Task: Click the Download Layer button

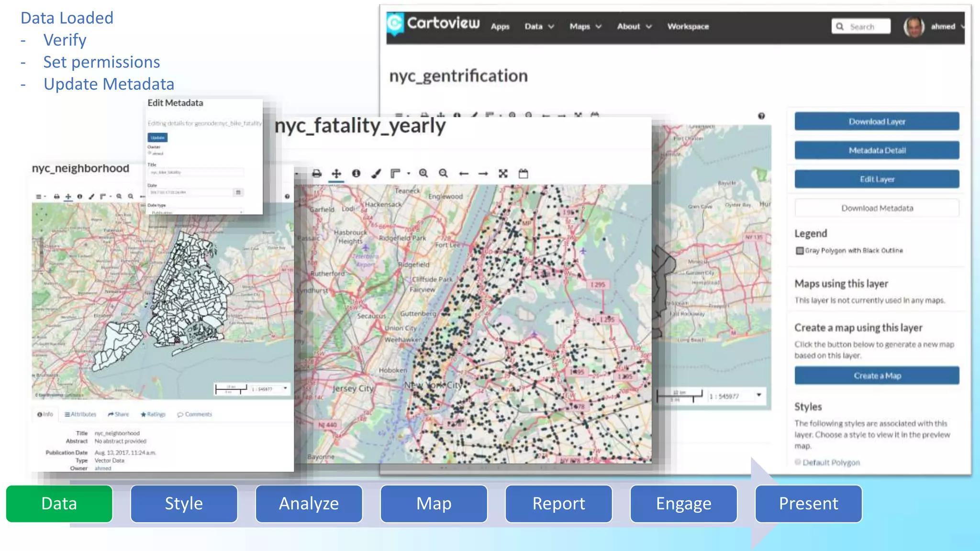Action: coord(877,121)
